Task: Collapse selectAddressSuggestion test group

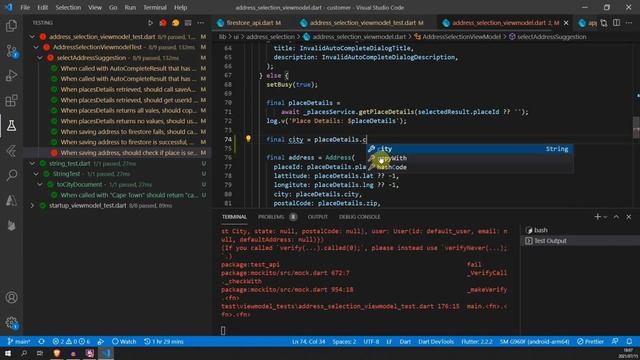Action: click(40, 58)
